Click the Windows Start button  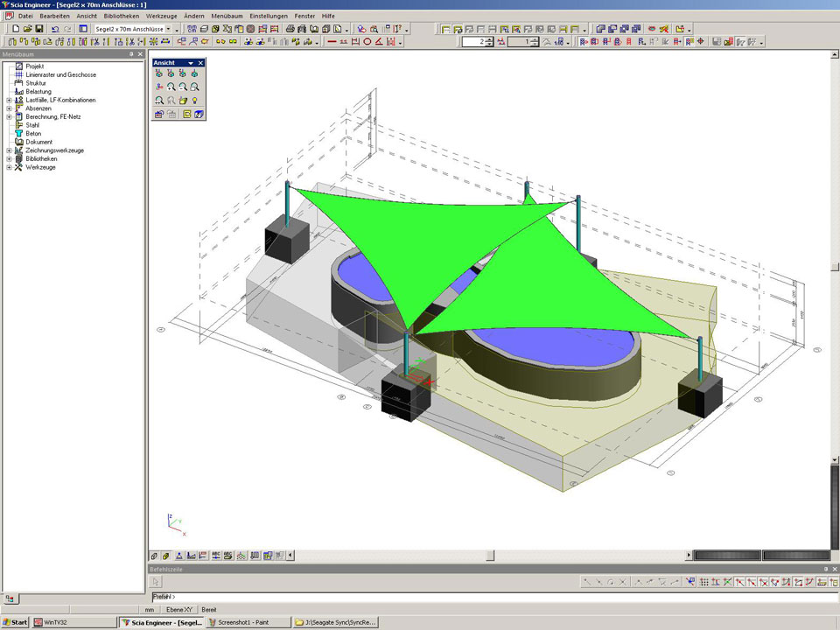point(16,622)
